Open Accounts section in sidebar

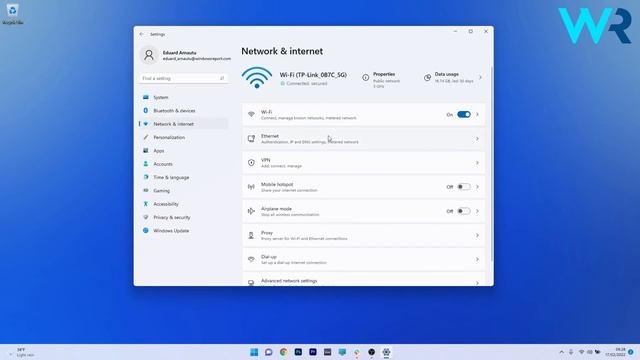click(x=183, y=164)
